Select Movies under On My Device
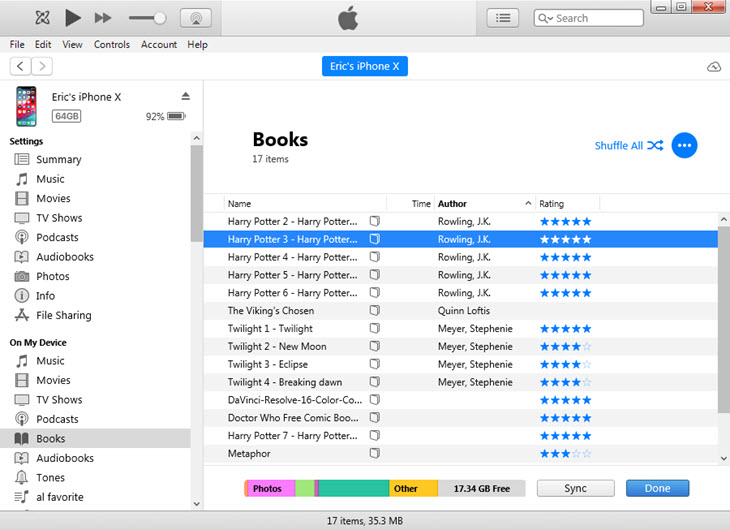Viewport: 730px width, 530px height. pyautogui.click(x=53, y=381)
